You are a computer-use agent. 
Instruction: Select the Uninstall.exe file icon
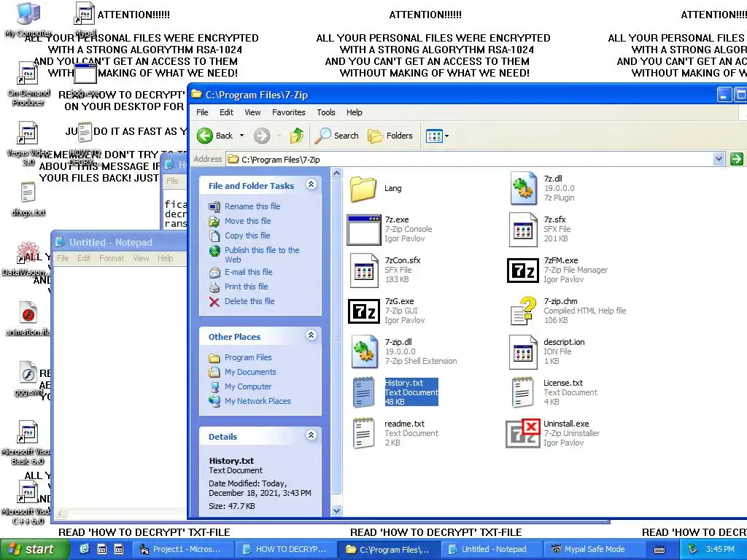[x=522, y=433]
